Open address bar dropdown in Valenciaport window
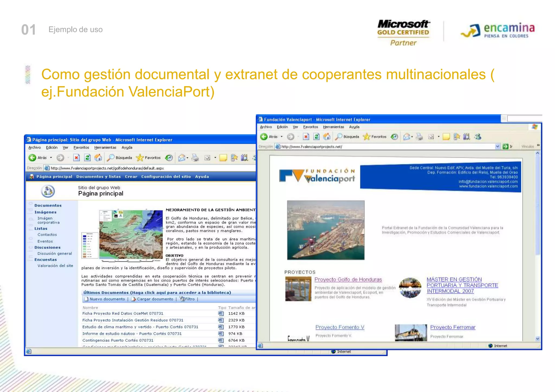Image resolution: width=555 pixels, height=392 pixels. tap(498, 146)
